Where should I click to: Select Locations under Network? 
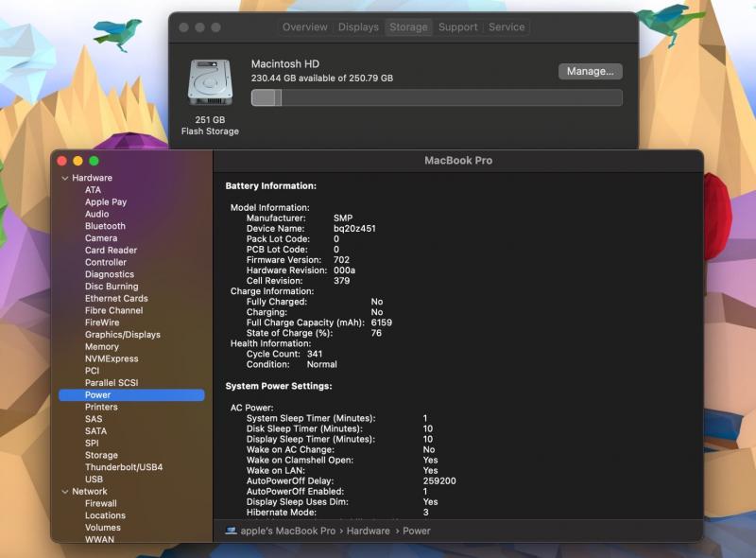105,515
